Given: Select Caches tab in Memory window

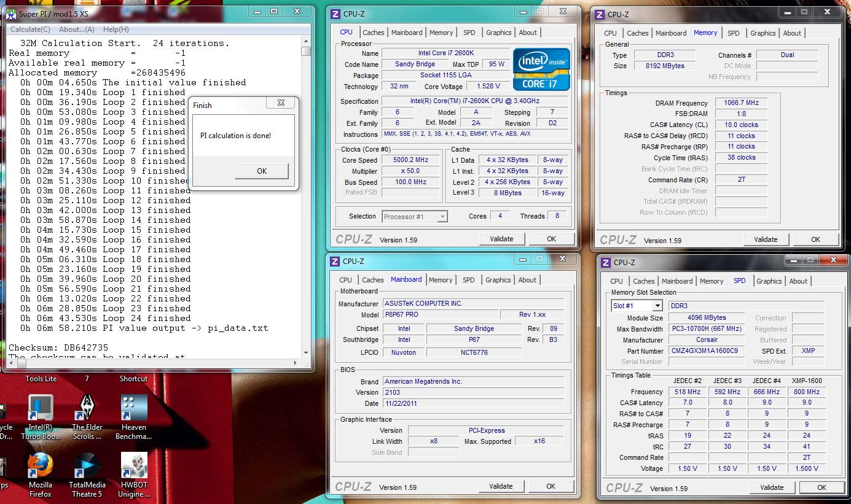Looking at the screenshot, I should [637, 33].
